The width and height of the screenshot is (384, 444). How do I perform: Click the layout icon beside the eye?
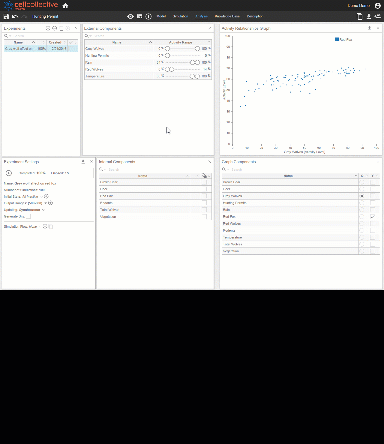coord(139,16)
